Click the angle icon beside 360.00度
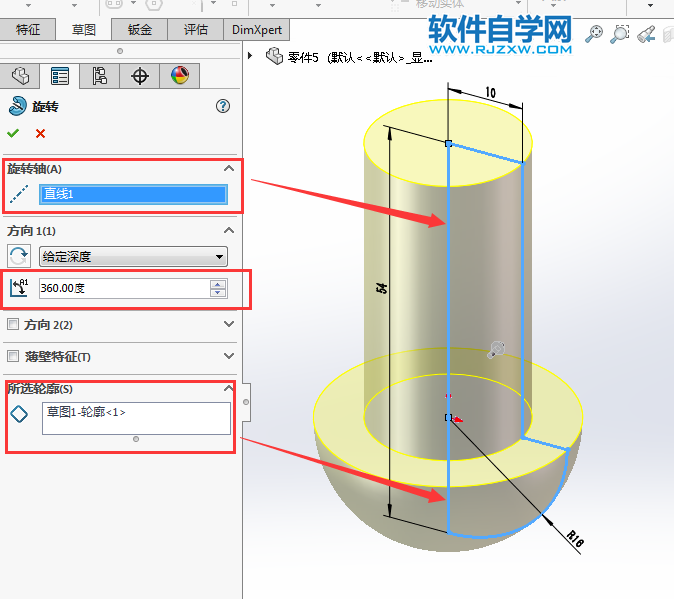674x599 pixels. point(19,287)
